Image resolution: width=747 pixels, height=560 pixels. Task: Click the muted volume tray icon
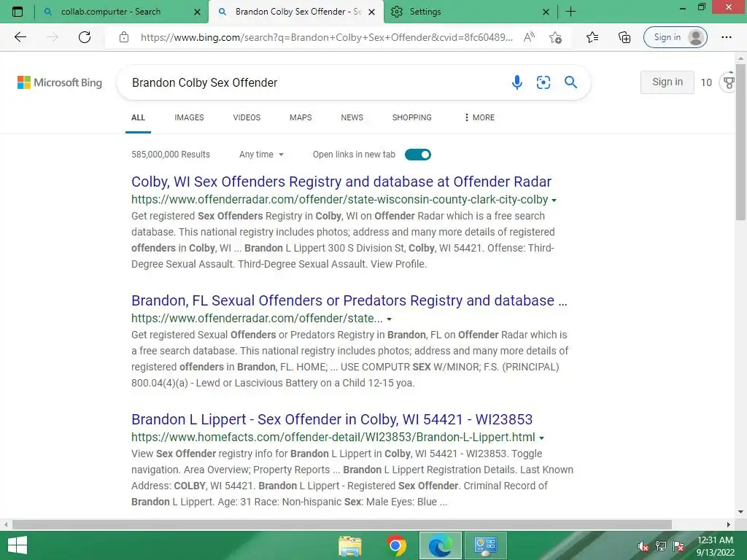[643, 546]
